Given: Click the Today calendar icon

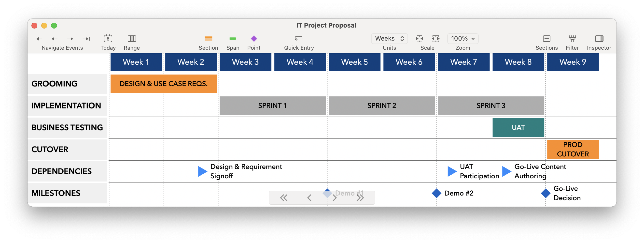Looking at the screenshot, I should click(108, 39).
